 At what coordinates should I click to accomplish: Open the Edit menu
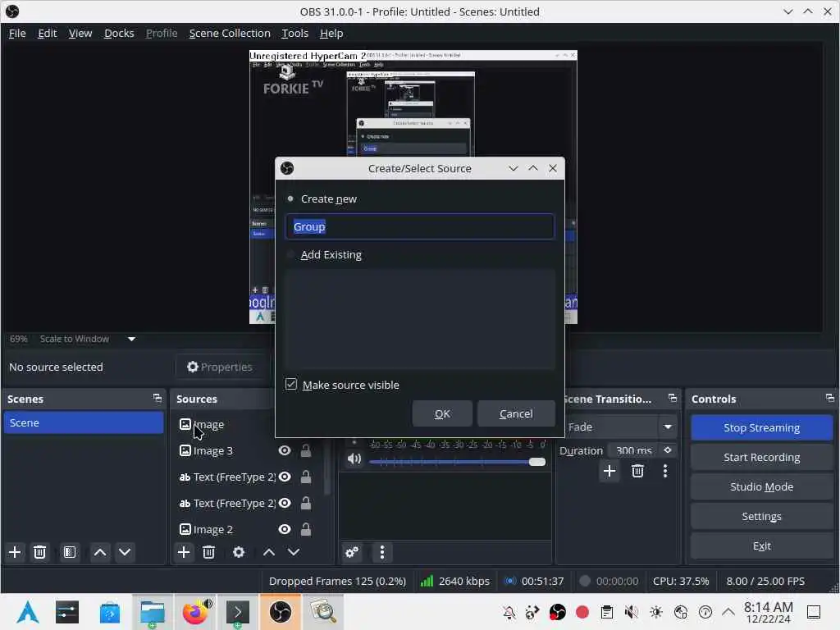click(x=47, y=33)
